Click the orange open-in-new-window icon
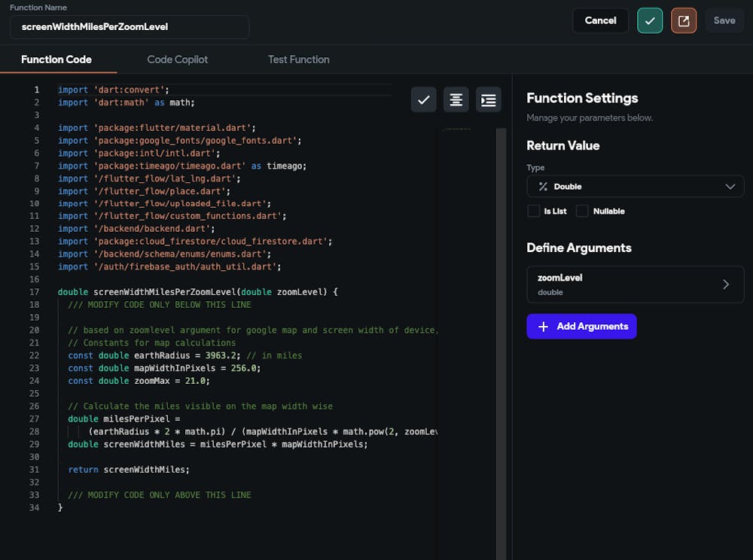This screenshot has height=560, width=753. tap(684, 21)
